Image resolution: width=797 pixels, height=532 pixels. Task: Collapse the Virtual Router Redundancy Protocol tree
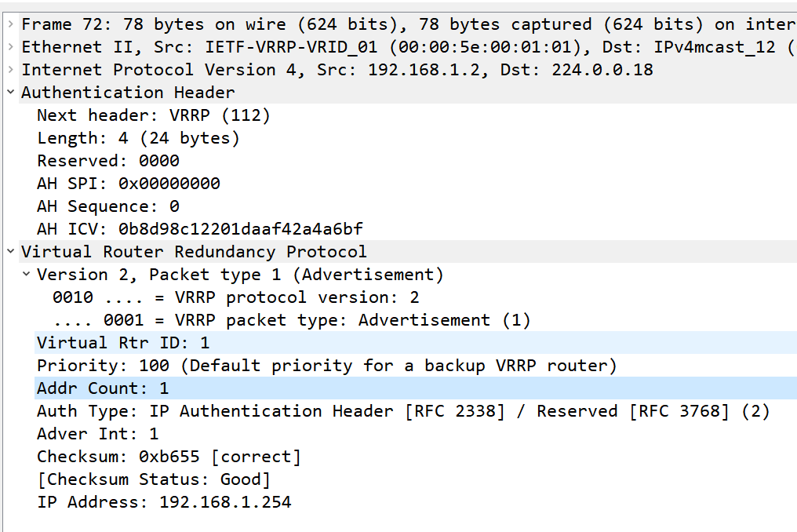[x=10, y=252]
